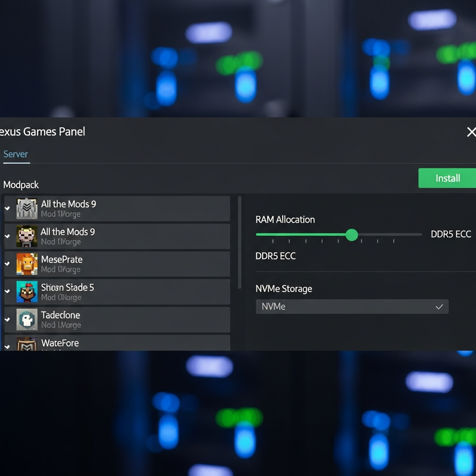Click the NVMe Storage label
The image size is (476, 476).
[x=284, y=289]
